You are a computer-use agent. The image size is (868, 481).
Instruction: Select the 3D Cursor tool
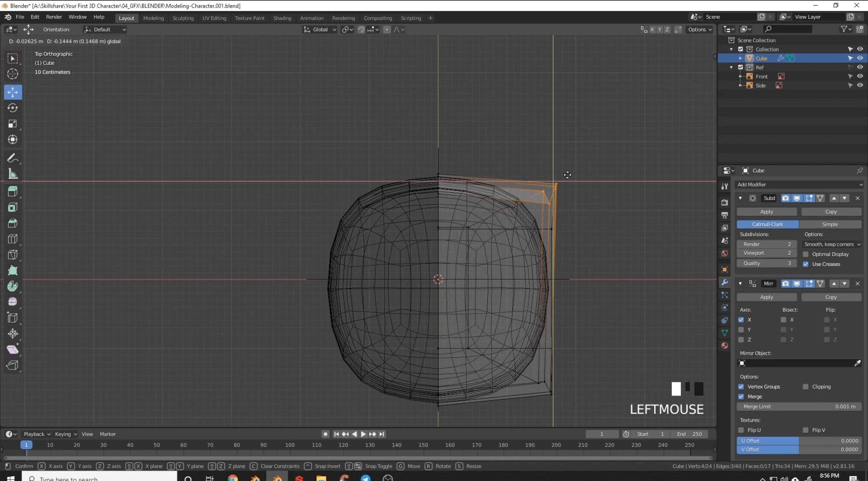click(x=12, y=74)
